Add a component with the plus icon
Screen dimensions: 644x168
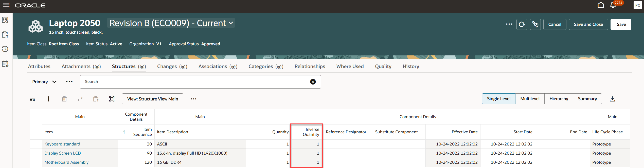coord(48,99)
